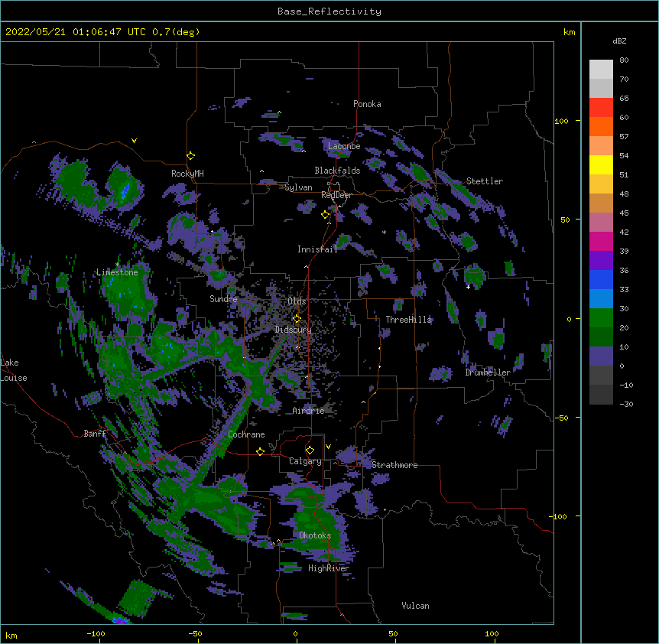Click the 100 tick on the right axis
The height and width of the screenshot is (644, 659).
[x=561, y=122]
